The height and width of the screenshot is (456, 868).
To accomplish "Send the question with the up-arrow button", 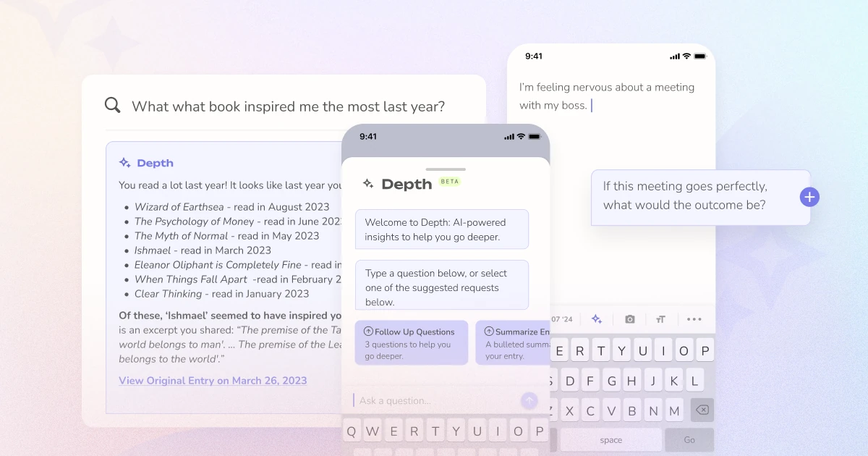I will pos(529,400).
